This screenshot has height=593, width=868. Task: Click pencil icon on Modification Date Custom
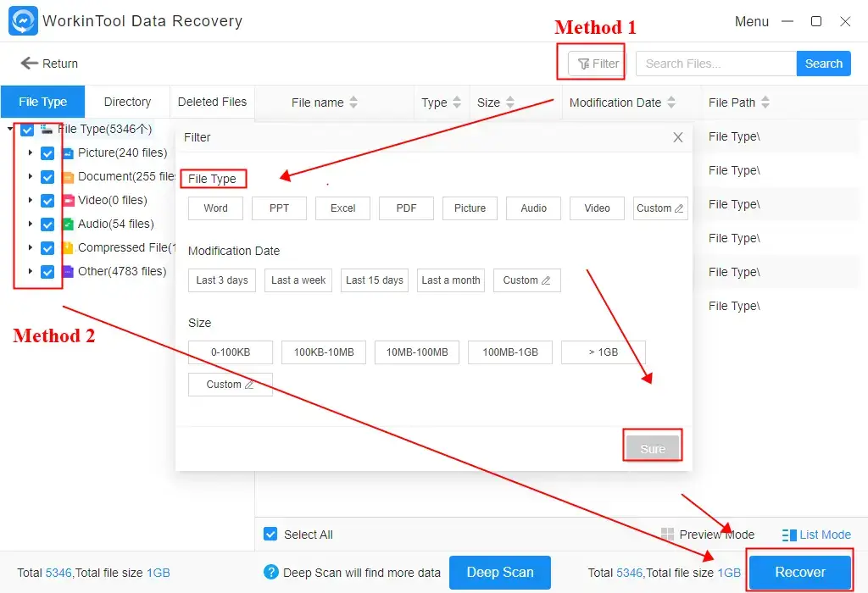pyautogui.click(x=546, y=280)
